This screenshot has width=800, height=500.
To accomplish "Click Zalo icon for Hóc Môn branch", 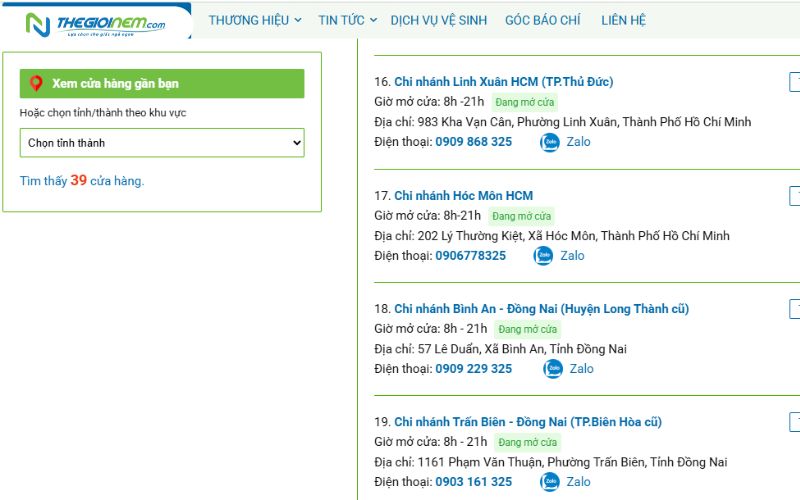I will [543, 256].
